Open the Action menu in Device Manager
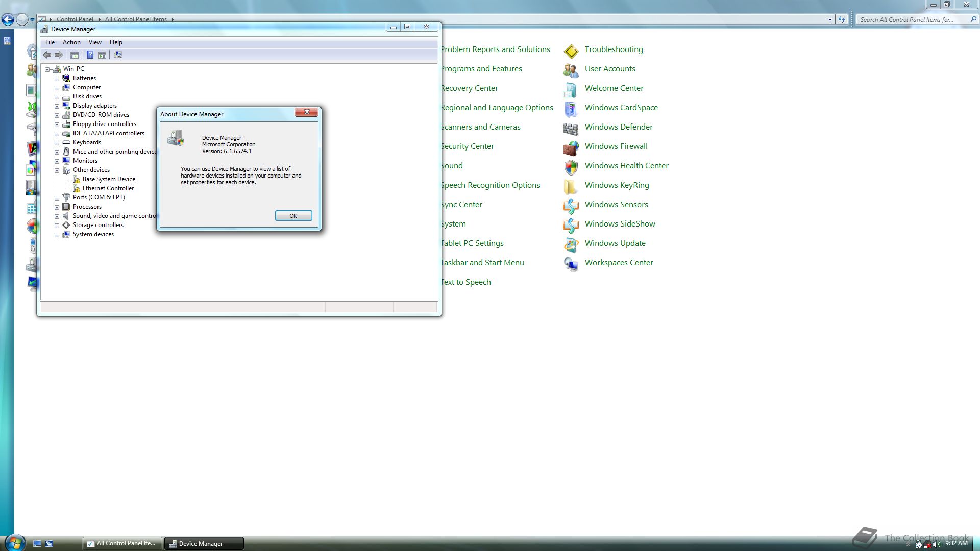This screenshot has height=551, width=980. (x=71, y=42)
